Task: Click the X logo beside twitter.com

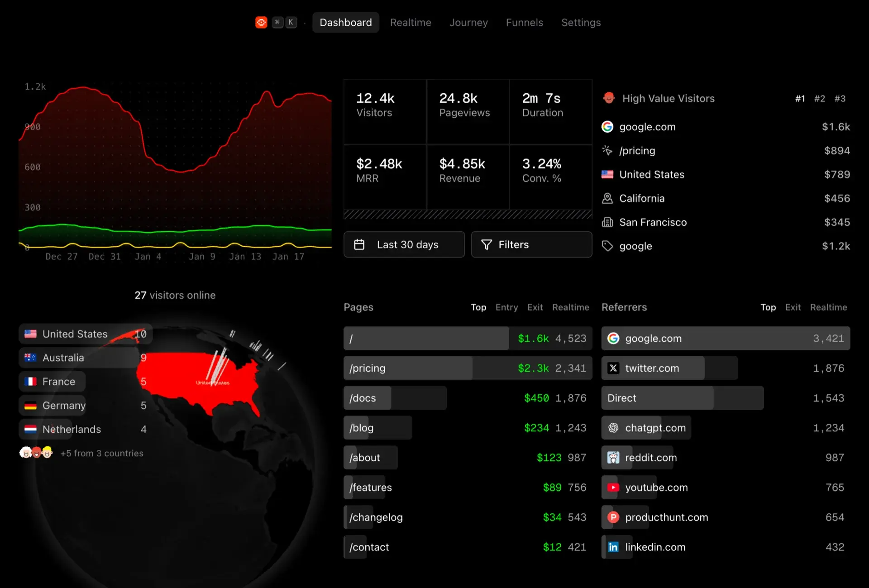Action: 613,368
